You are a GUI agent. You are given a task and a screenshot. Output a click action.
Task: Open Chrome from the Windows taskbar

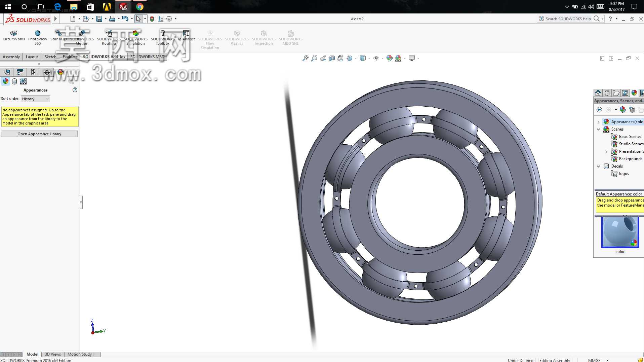coord(140,7)
